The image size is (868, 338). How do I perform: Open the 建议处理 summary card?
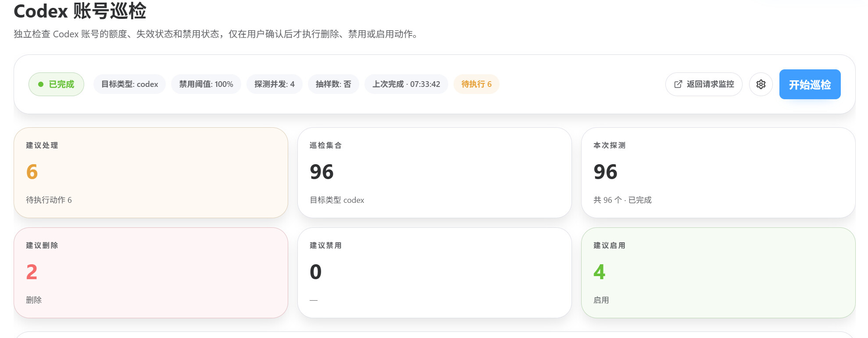click(x=151, y=173)
